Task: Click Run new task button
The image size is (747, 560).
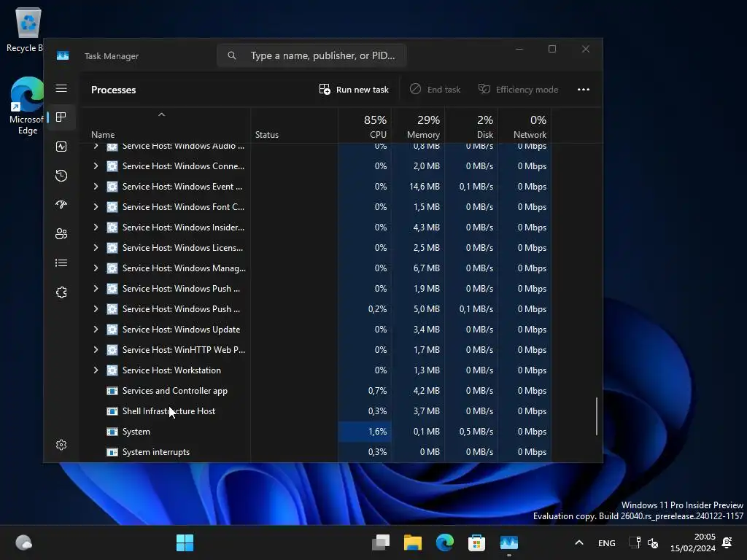Action: tap(354, 90)
